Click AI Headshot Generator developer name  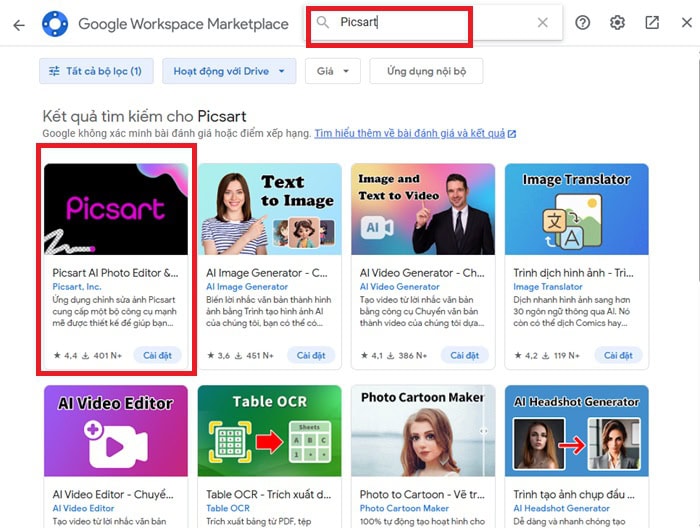click(x=561, y=508)
